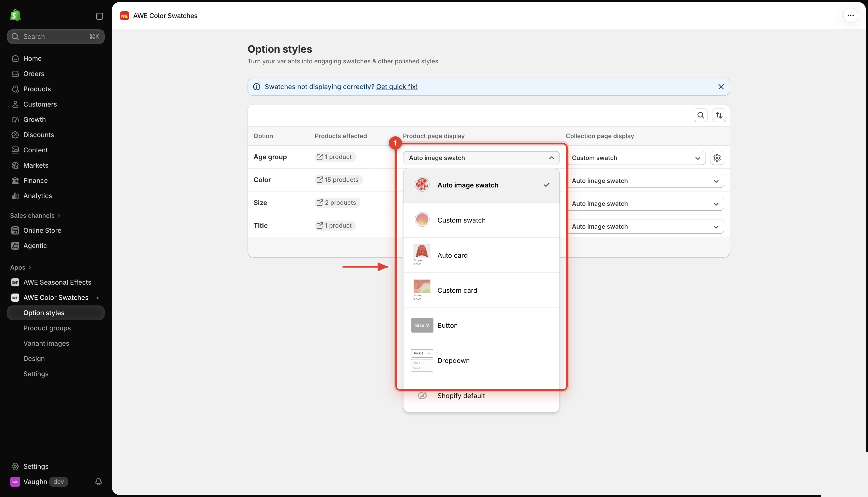Image resolution: width=868 pixels, height=497 pixels.
Task: Click the notification bell icon
Action: [98, 481]
